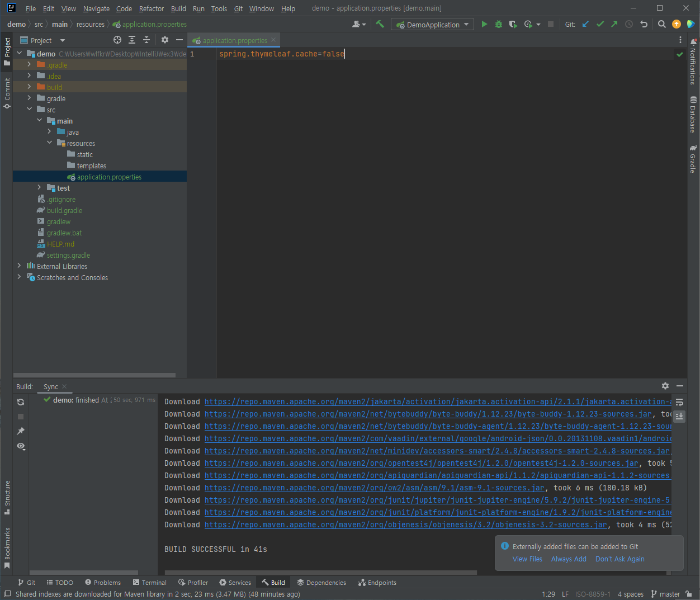Click build output horizontal scrollbar
Screen dimensions: 700x600
[320, 573]
